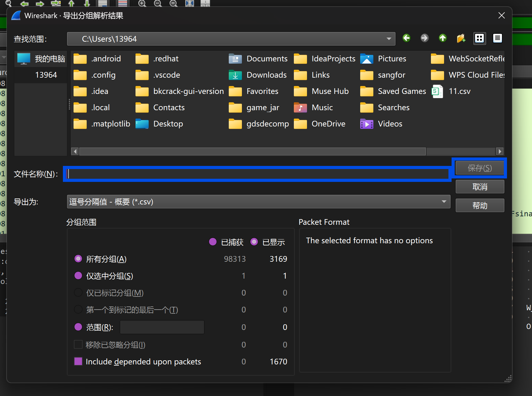Select the Desktop folder
This screenshot has width=532, height=396.
159,124
